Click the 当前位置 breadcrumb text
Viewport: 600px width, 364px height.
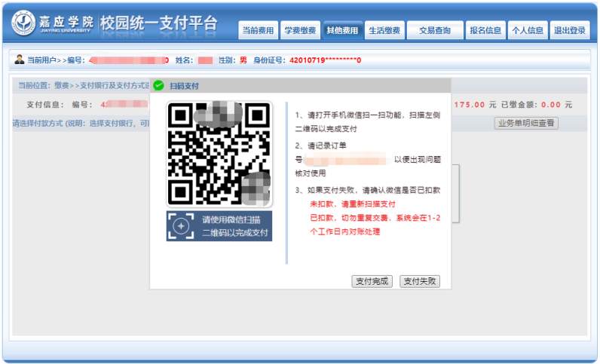pos(84,85)
